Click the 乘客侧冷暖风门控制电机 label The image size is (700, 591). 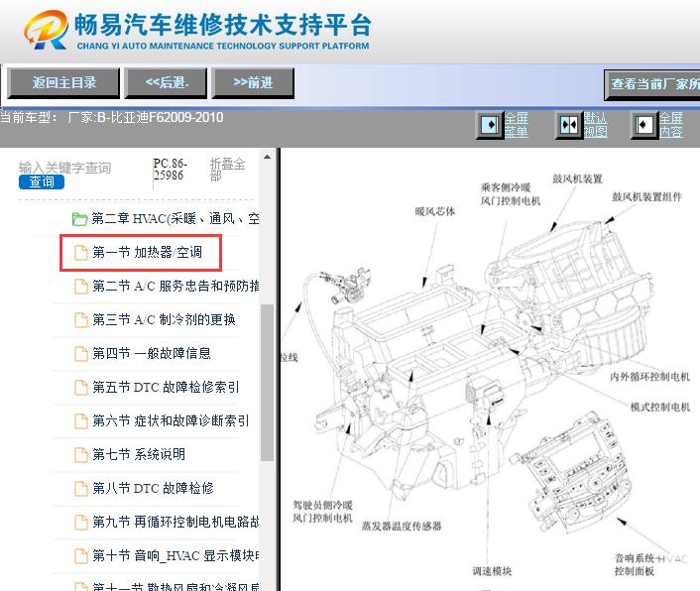[x=511, y=194]
